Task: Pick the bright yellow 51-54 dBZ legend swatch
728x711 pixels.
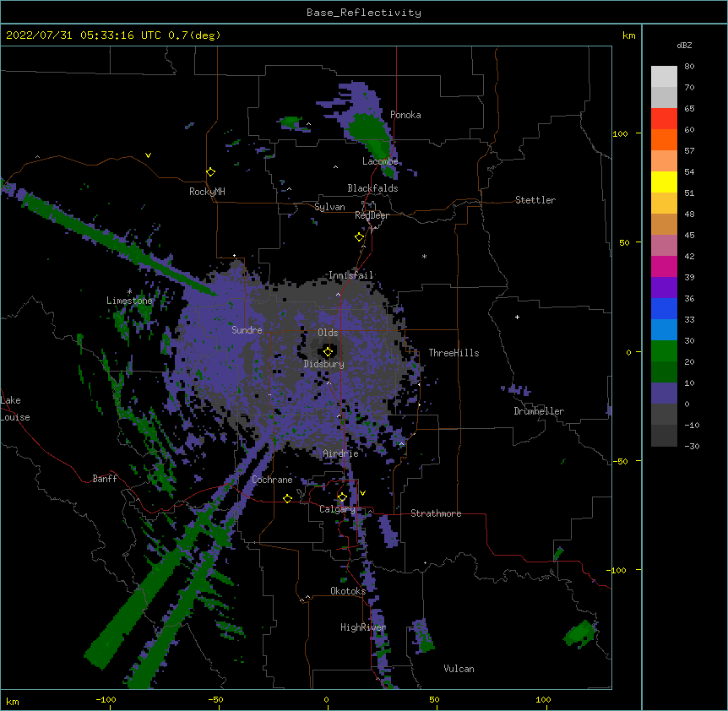Action: coord(664,182)
